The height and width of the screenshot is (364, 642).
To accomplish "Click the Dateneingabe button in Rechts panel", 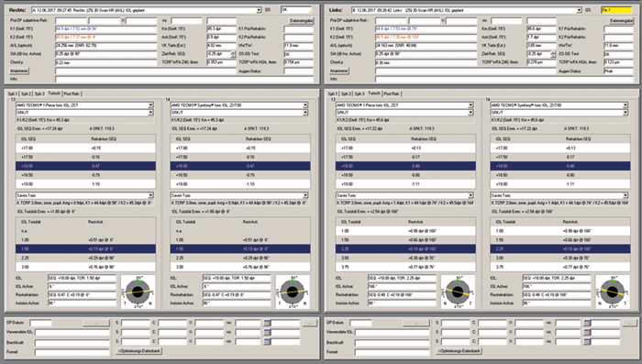I will click(302, 20).
